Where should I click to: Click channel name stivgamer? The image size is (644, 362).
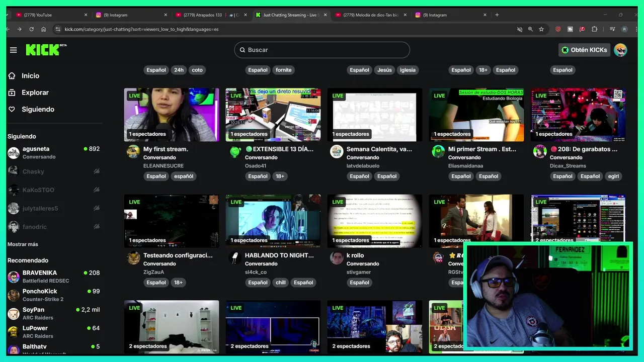359,272
